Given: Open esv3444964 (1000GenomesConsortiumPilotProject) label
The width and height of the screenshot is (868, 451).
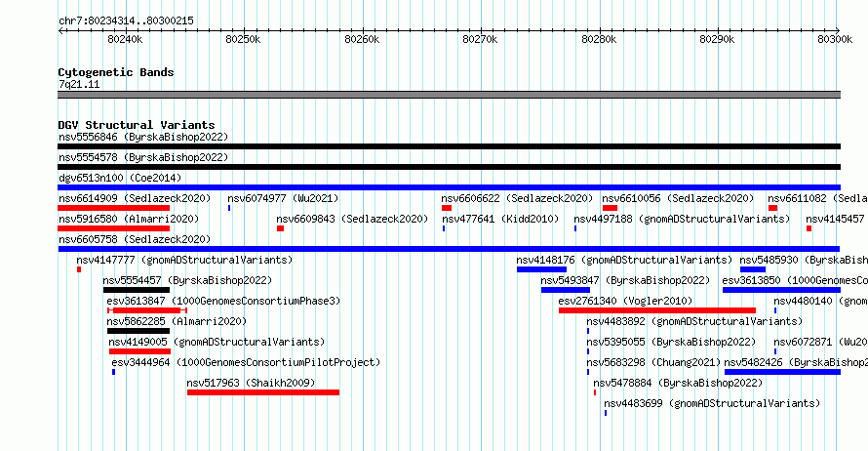Looking at the screenshot, I should [x=246, y=362].
